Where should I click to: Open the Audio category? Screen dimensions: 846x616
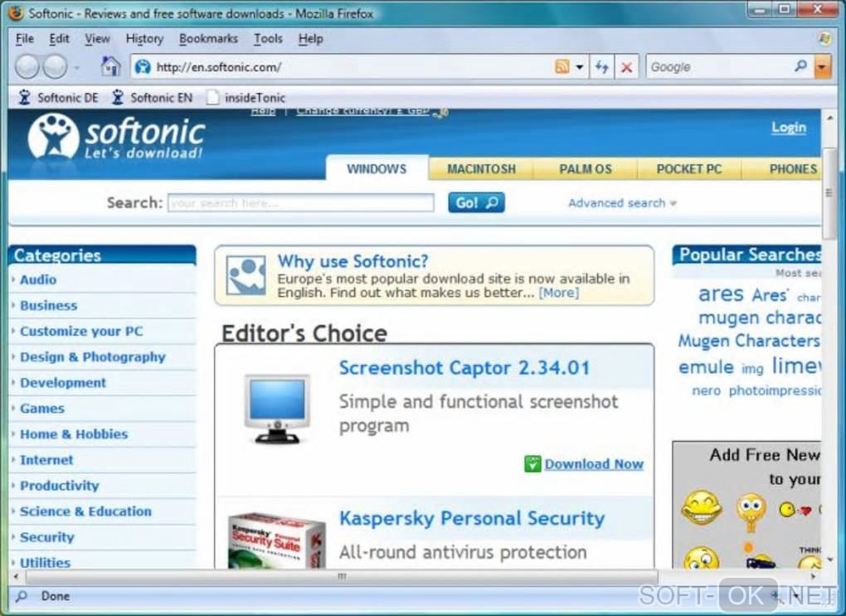tap(38, 279)
